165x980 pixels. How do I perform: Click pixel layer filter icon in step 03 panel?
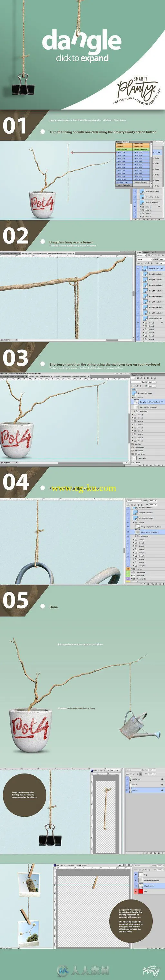pyautogui.click(x=138, y=378)
